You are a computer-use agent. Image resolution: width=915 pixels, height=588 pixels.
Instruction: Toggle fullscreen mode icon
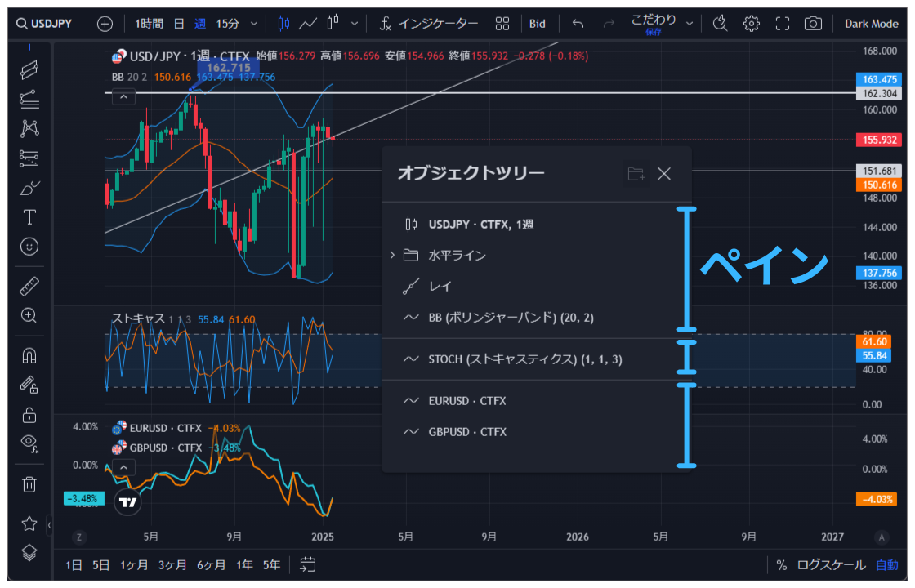coord(783,24)
